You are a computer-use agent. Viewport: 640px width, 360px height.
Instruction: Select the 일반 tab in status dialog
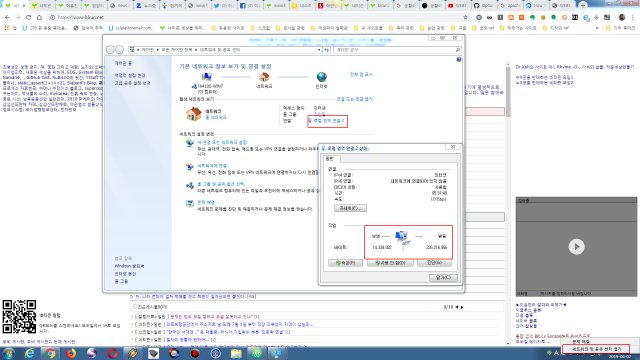[330, 159]
